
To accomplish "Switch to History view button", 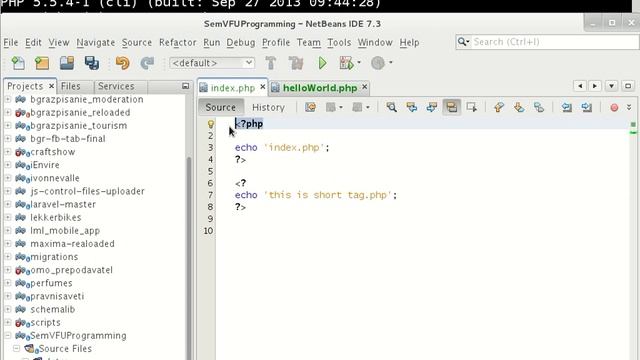I will click(268, 107).
